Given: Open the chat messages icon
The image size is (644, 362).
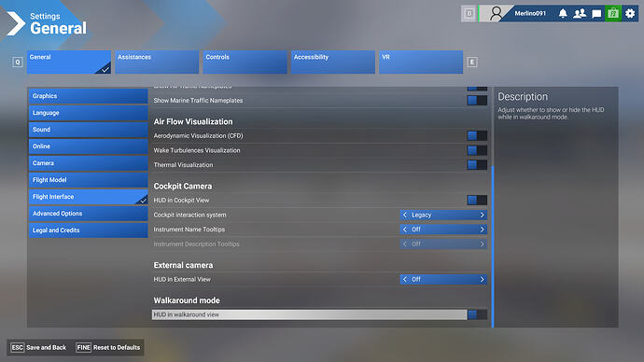Looking at the screenshot, I should (x=596, y=14).
